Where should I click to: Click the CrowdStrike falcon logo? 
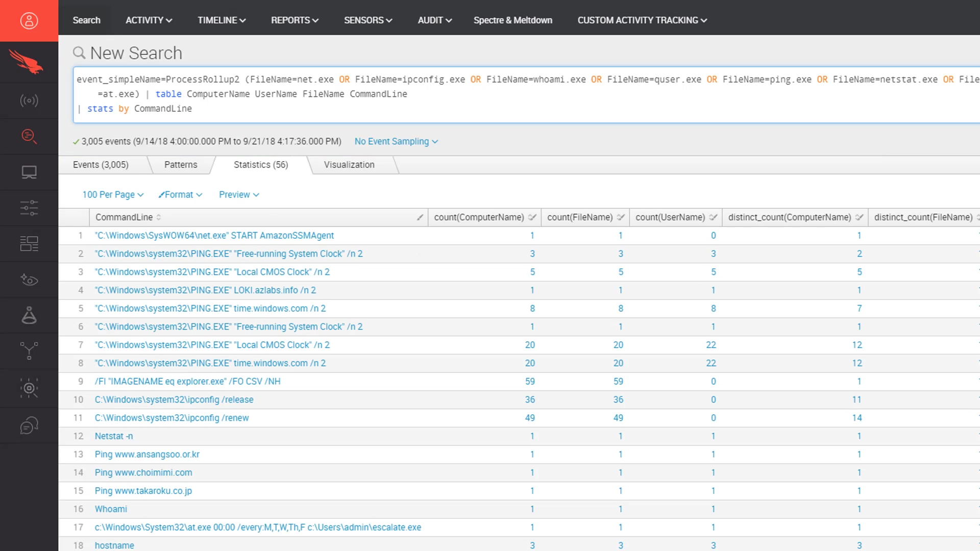[26, 62]
